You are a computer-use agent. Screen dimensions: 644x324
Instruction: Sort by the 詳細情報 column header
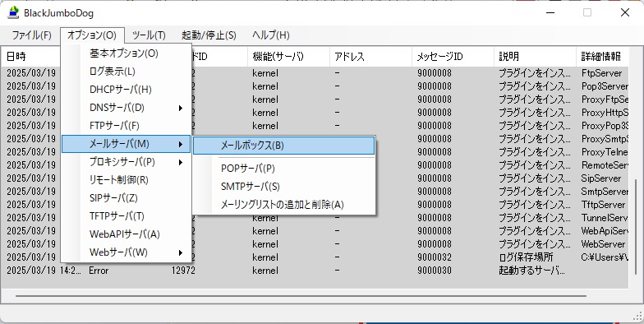[603, 56]
